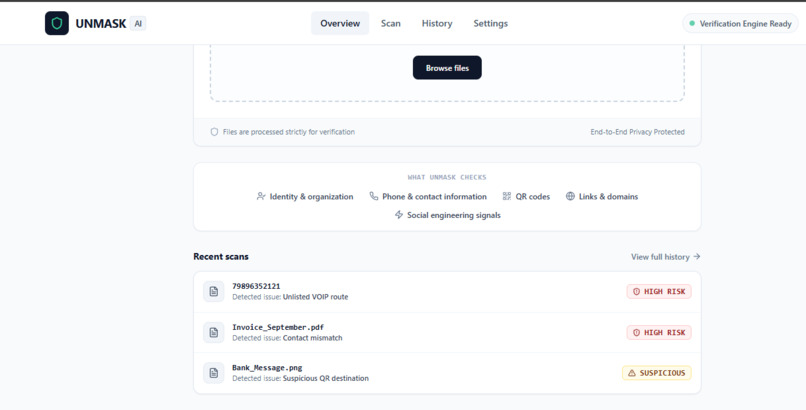Click the 'QR codes' label
The image size is (806, 410).
pos(533,197)
